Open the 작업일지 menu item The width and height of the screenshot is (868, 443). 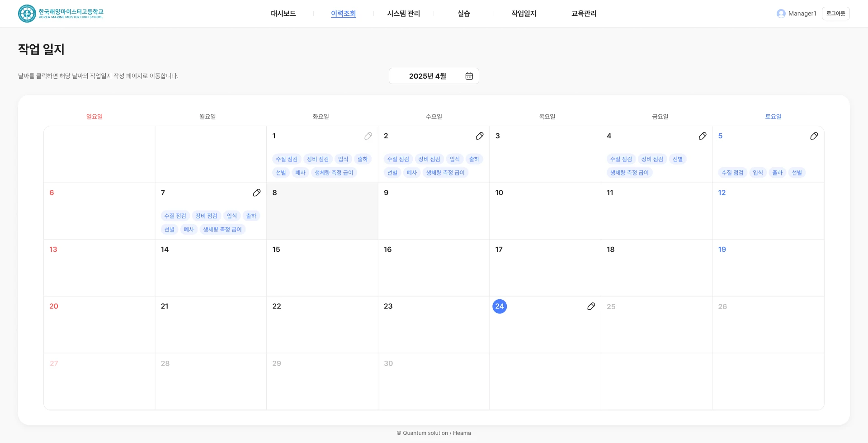click(524, 14)
